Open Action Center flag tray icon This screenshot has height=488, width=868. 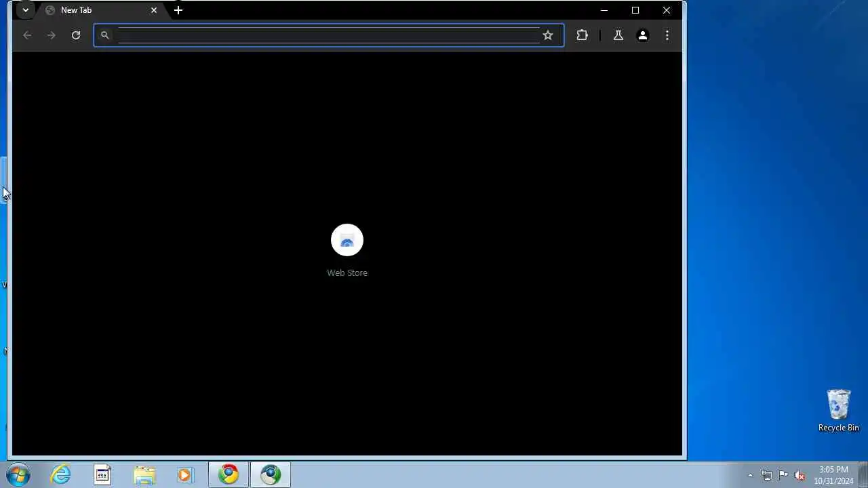click(x=783, y=475)
